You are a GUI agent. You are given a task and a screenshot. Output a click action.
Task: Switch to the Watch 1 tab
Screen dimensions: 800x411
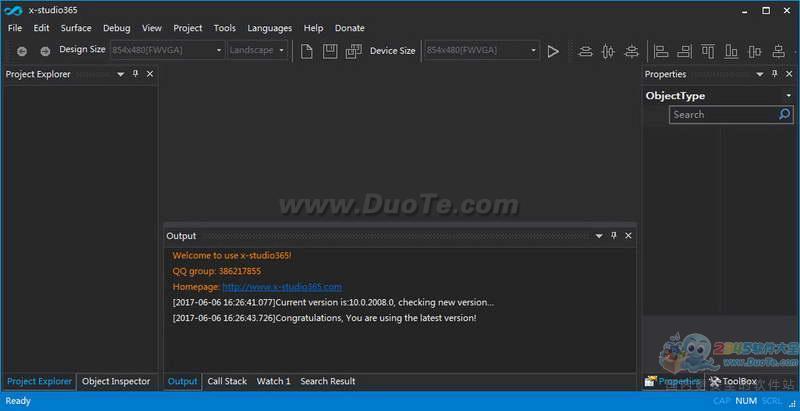point(273,381)
